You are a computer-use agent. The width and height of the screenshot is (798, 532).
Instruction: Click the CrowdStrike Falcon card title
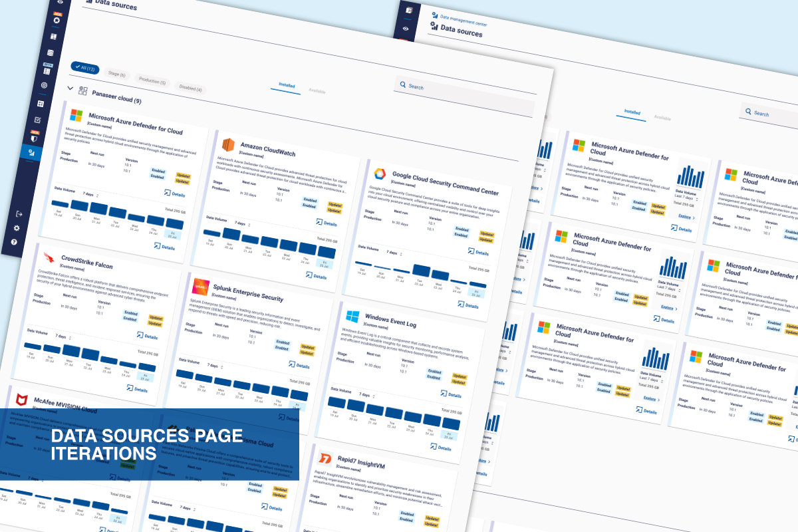[x=86, y=262]
